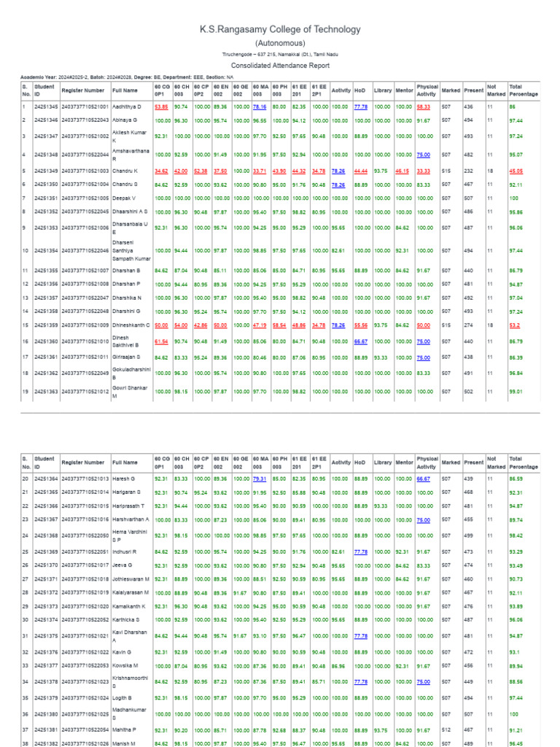The image size is (560, 747).
Task: Open Haresh G's underlined 79.31 value
Action: (x=260, y=479)
